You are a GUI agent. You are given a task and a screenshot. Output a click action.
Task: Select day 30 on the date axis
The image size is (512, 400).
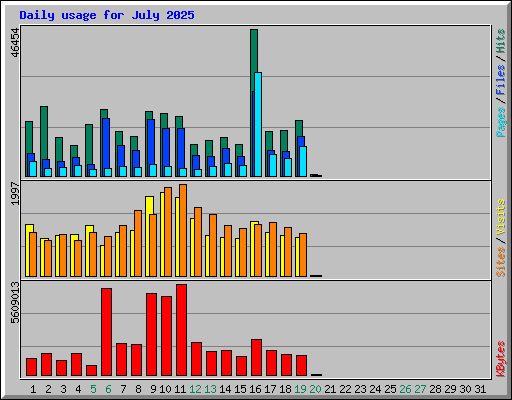(x=465, y=389)
